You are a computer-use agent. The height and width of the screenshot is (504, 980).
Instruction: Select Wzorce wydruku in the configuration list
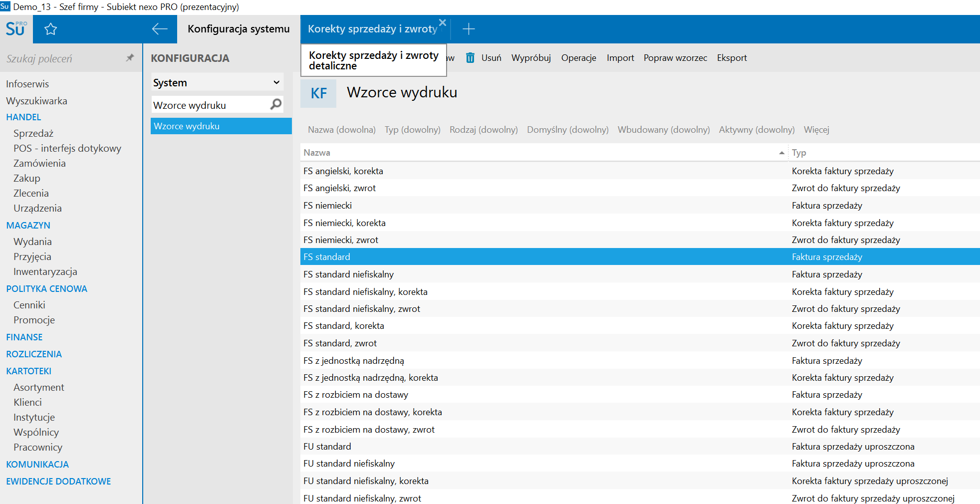tap(221, 126)
